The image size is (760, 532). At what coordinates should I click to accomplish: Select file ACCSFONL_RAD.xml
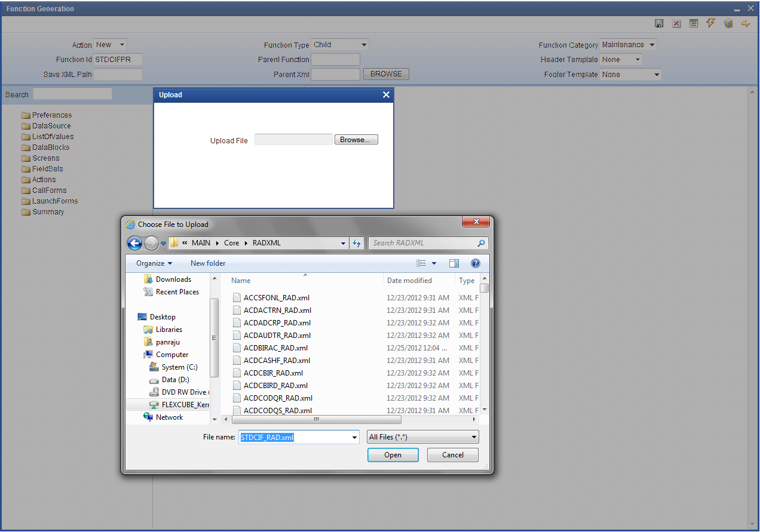coord(277,298)
